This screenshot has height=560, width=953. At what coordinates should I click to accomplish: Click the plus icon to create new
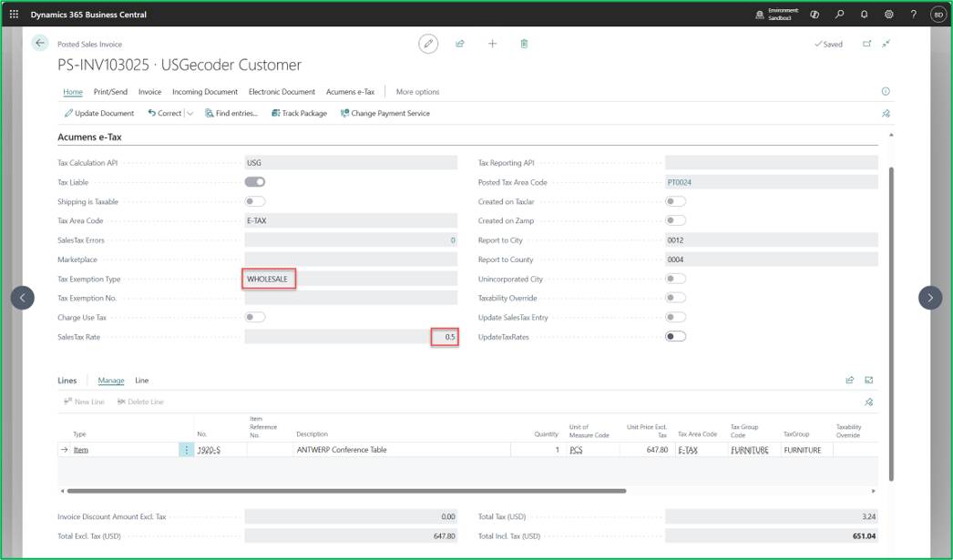click(x=492, y=44)
